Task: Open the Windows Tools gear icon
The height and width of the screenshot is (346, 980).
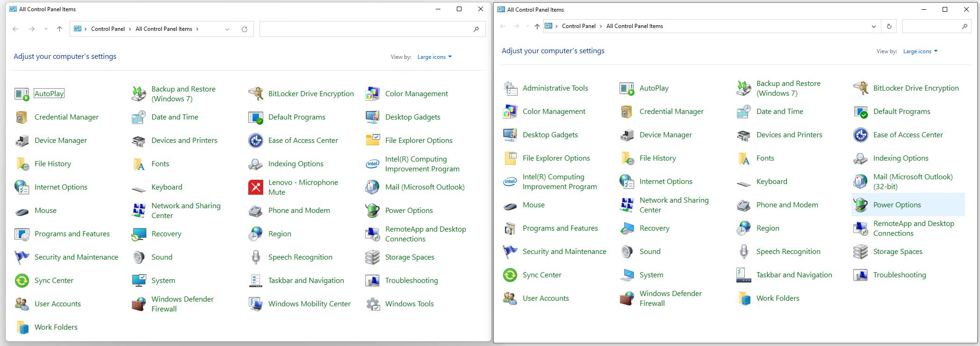Action: click(373, 304)
